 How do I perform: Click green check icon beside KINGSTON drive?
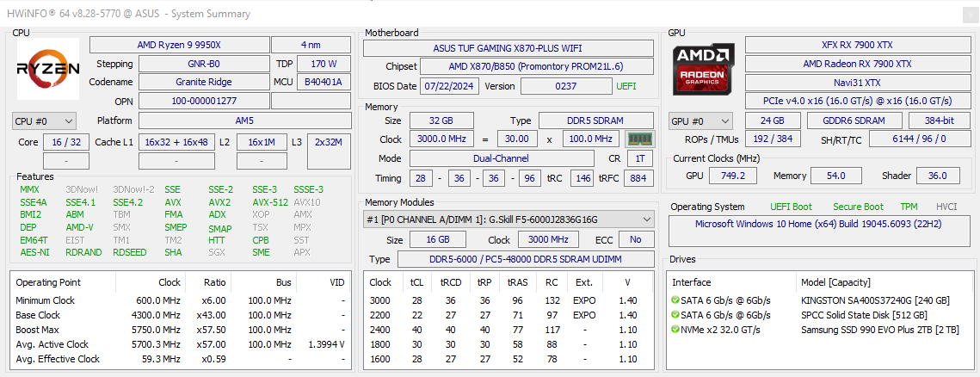(675, 300)
